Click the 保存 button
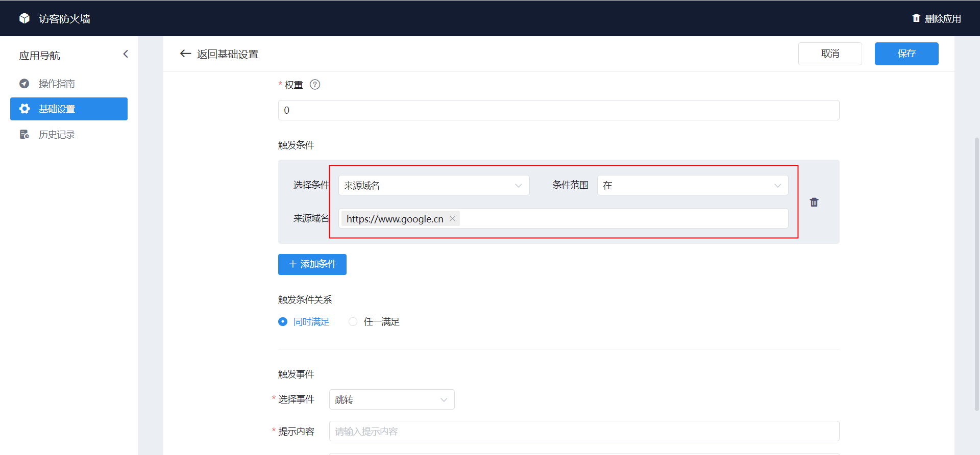The width and height of the screenshot is (980, 455). [x=906, y=54]
